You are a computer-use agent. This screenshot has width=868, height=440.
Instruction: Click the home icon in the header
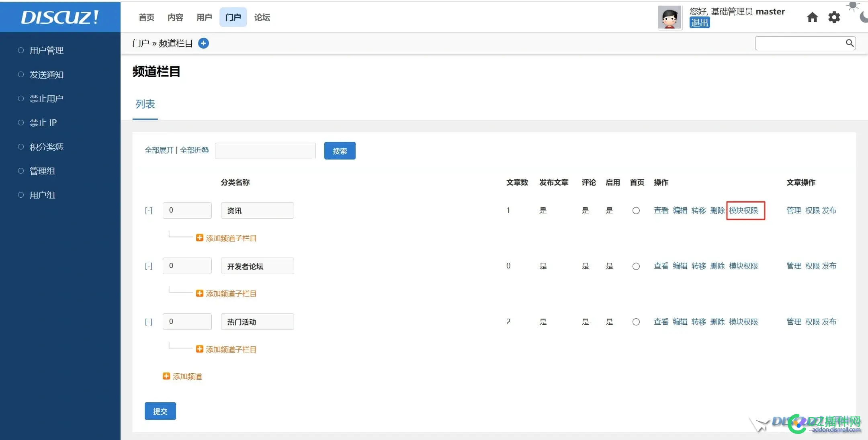coord(812,18)
